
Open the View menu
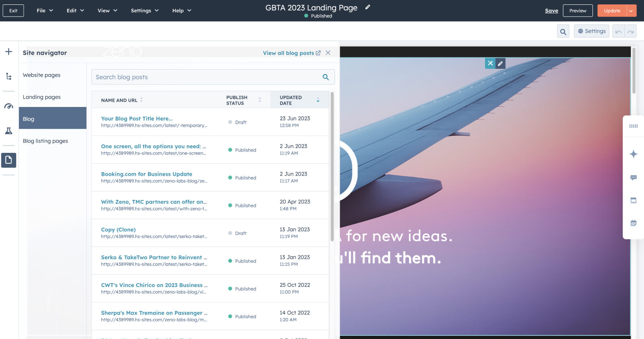click(107, 10)
